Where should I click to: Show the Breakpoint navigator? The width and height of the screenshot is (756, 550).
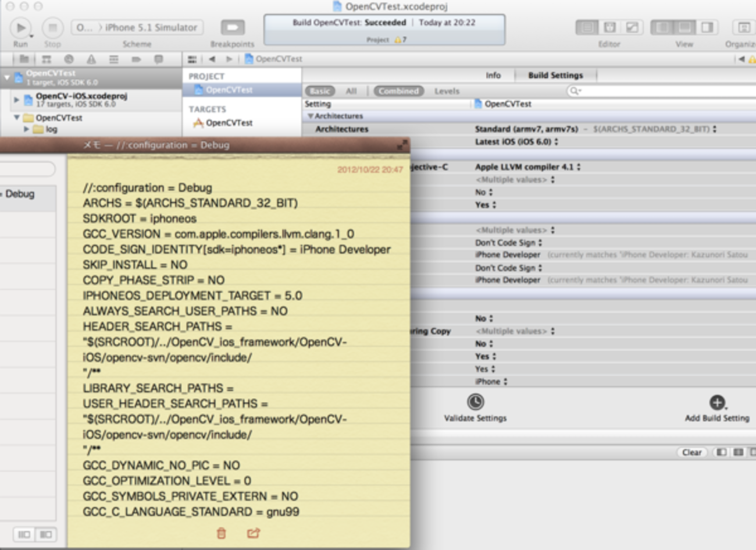(x=136, y=59)
